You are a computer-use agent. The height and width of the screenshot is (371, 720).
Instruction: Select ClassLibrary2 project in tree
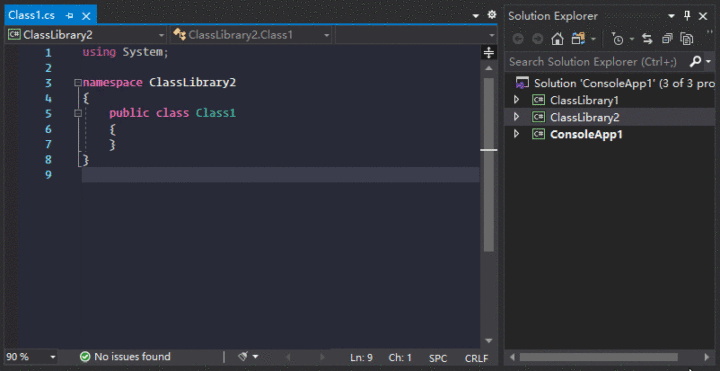[585, 117]
